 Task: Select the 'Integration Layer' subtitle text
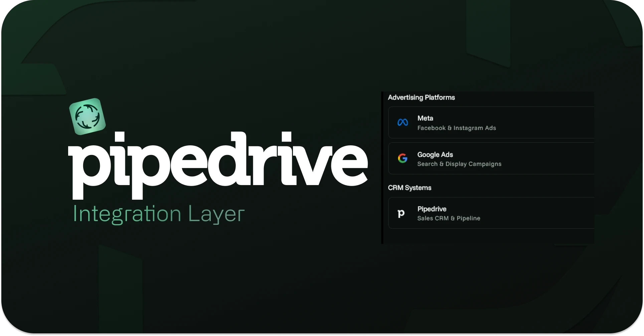pos(158,214)
